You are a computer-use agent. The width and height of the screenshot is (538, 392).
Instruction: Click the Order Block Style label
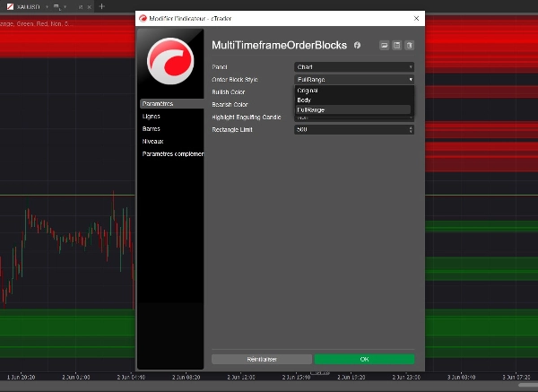(235, 79)
